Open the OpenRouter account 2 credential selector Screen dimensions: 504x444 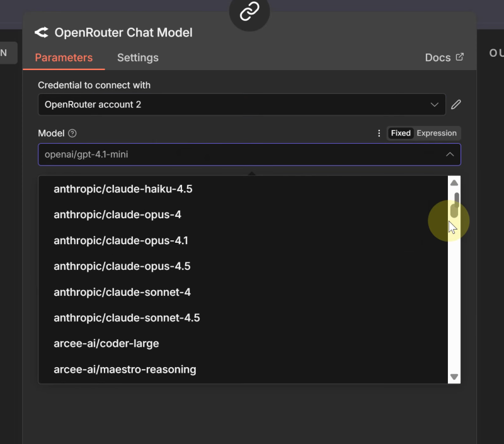(233, 105)
